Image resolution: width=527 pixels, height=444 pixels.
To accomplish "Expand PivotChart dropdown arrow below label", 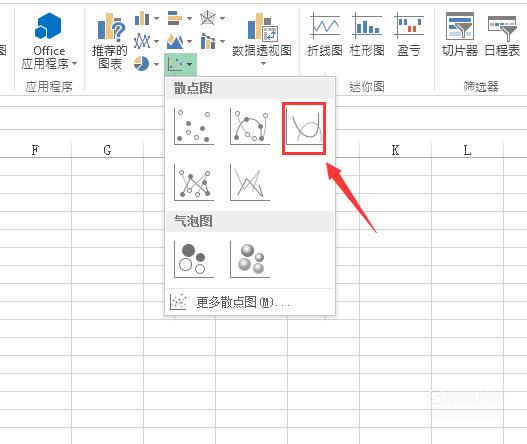I will click(263, 63).
